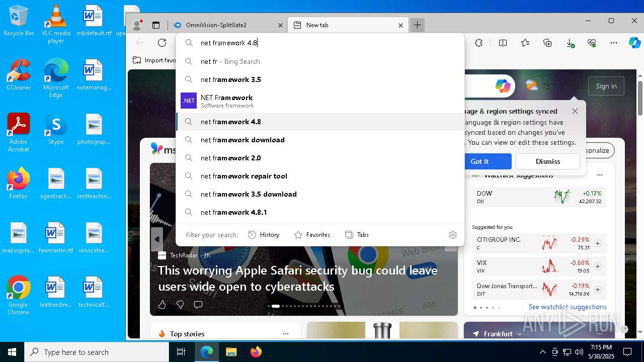
Task: Open Task View on taskbar
Action: pyautogui.click(x=181, y=352)
